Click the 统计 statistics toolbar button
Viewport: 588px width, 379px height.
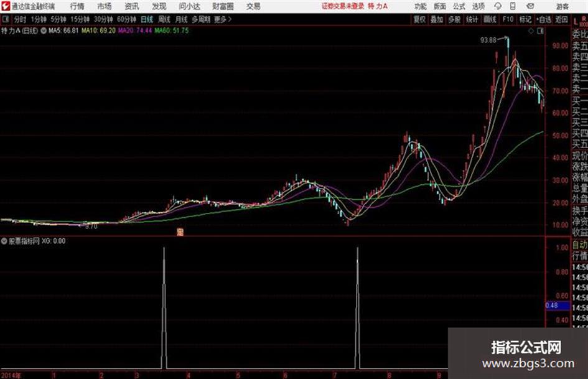472,19
